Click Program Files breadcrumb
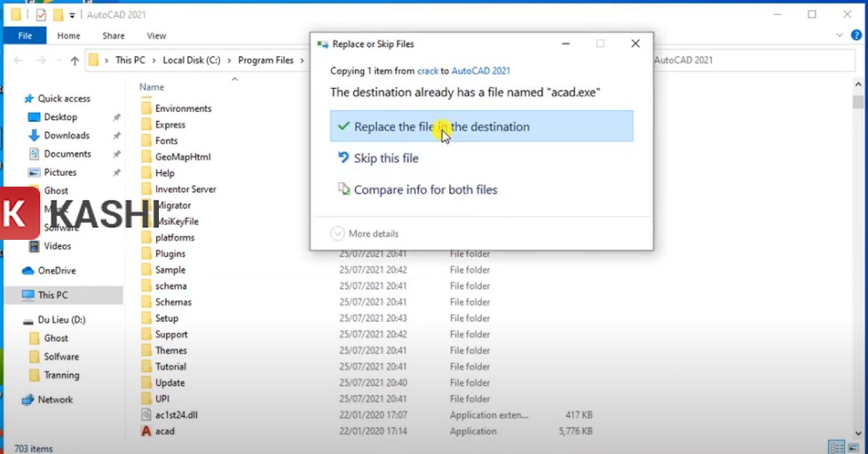Image resolution: width=868 pixels, height=454 pixels. (x=265, y=60)
